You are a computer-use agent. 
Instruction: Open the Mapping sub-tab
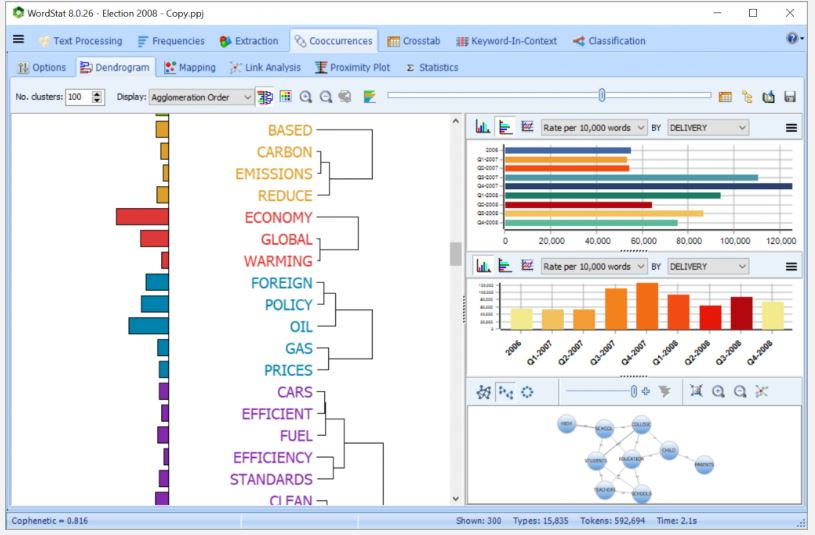(x=190, y=68)
